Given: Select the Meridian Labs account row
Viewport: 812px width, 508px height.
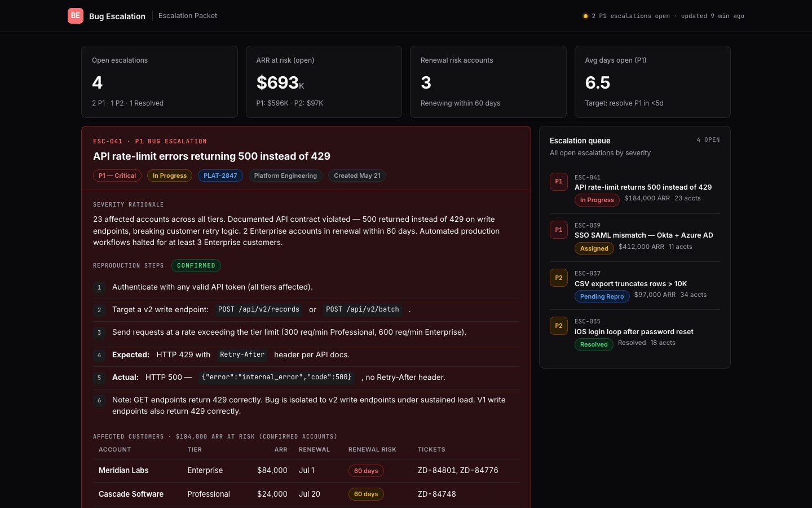Looking at the screenshot, I should coord(306,471).
